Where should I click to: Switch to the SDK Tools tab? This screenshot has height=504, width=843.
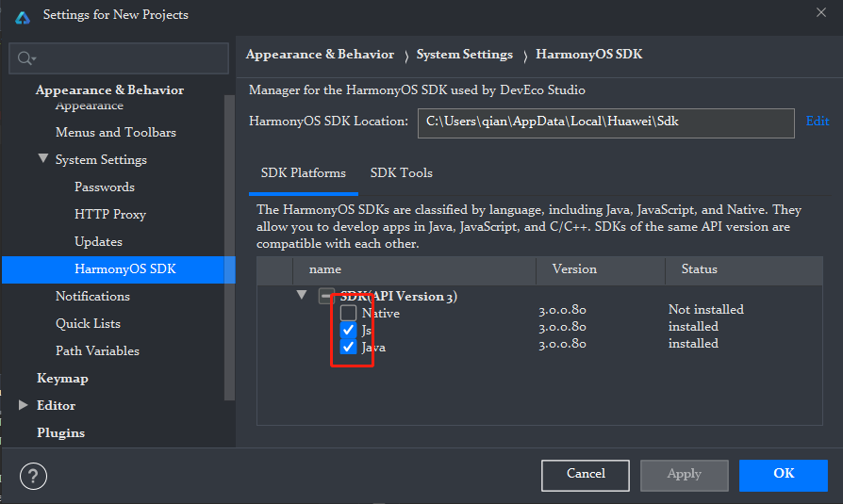(x=401, y=173)
